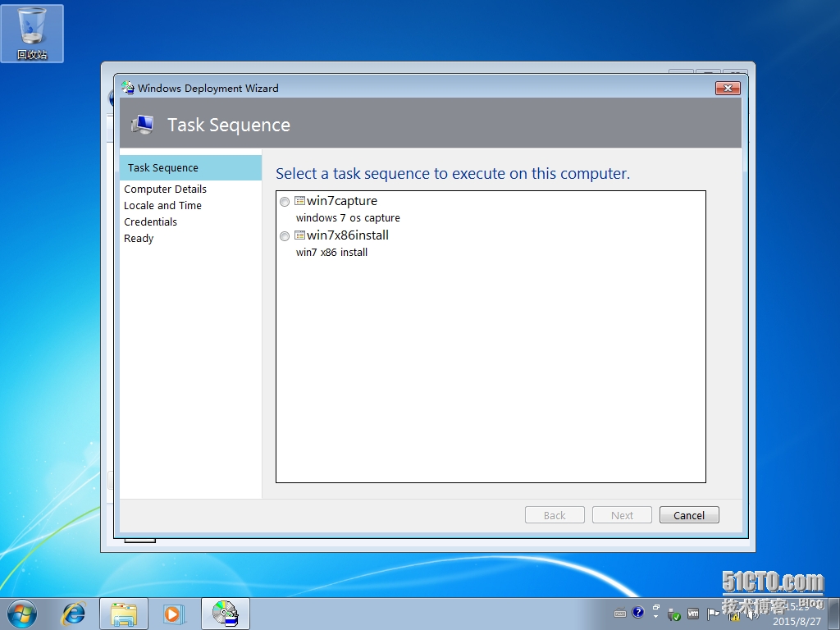Open Windows Explorer from taskbar
Screen dimensions: 840x630
point(124,614)
